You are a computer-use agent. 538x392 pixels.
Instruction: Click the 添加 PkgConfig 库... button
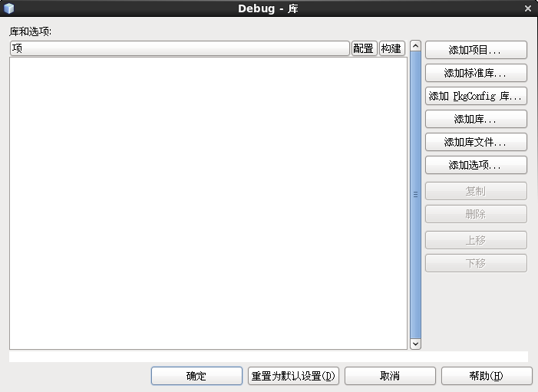tap(475, 96)
